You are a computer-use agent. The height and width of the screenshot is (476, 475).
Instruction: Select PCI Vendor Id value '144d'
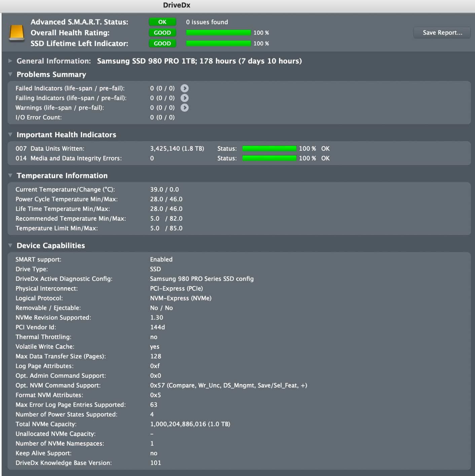[x=157, y=327]
